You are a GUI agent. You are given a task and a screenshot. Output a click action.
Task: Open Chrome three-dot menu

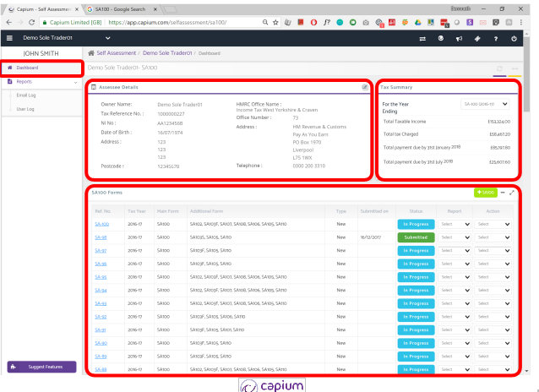click(521, 22)
